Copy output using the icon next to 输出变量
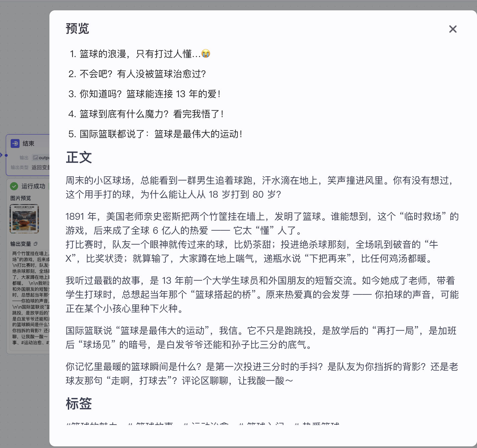 click(36, 244)
